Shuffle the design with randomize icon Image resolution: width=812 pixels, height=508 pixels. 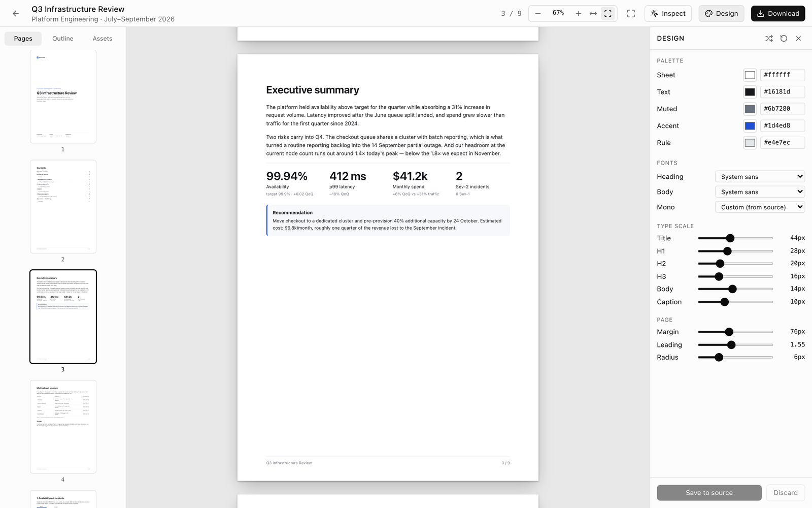[x=769, y=39]
